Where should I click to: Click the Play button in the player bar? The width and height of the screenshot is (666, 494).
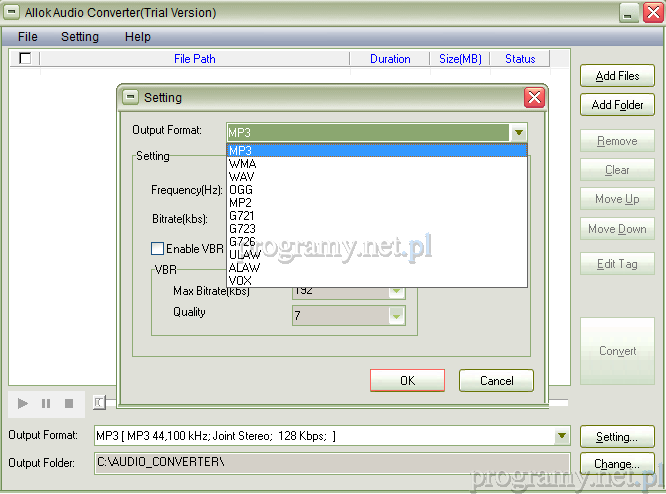[x=22, y=403]
